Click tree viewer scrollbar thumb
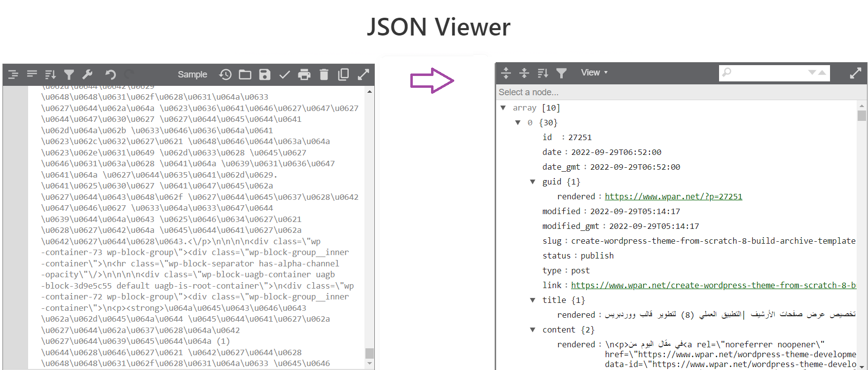The image size is (868, 370). click(x=862, y=115)
